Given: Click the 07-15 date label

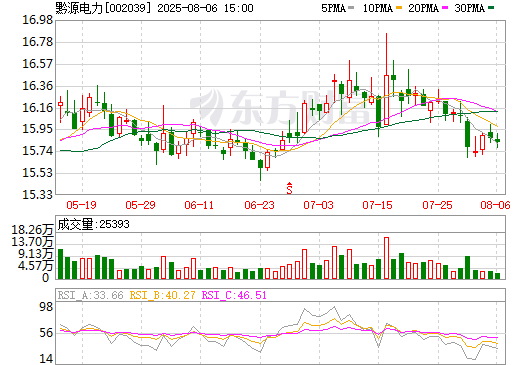Looking at the screenshot, I should [x=377, y=205].
